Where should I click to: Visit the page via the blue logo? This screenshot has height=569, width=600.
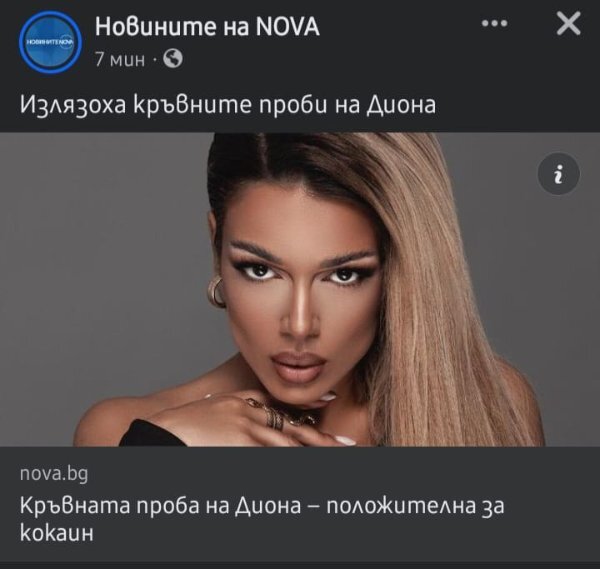pos(51,42)
